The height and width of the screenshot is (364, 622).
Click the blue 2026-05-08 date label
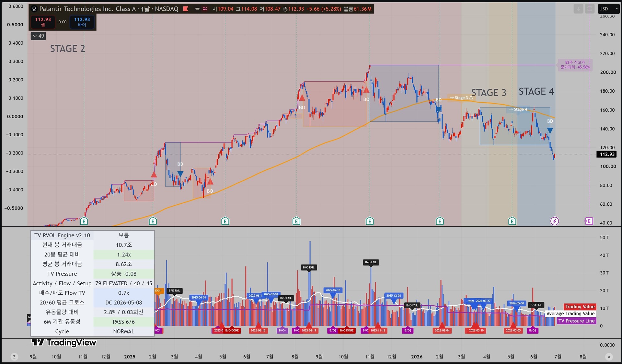point(516,303)
